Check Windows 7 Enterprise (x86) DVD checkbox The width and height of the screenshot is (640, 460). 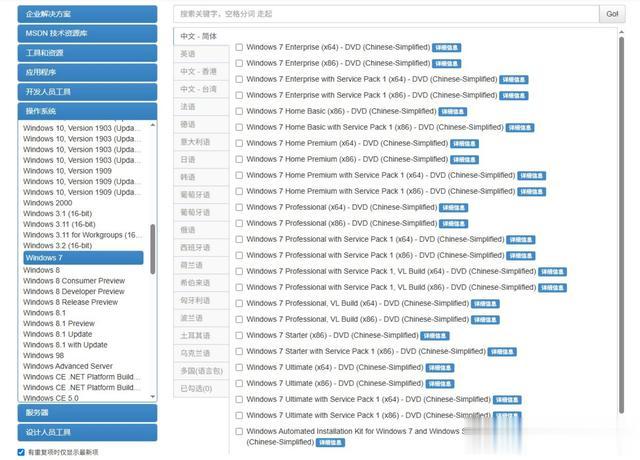[239, 63]
